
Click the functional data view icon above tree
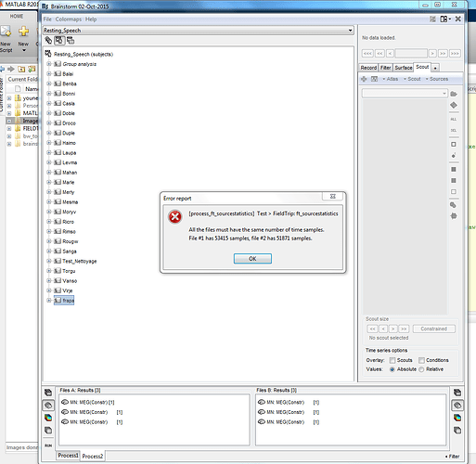pos(59,40)
